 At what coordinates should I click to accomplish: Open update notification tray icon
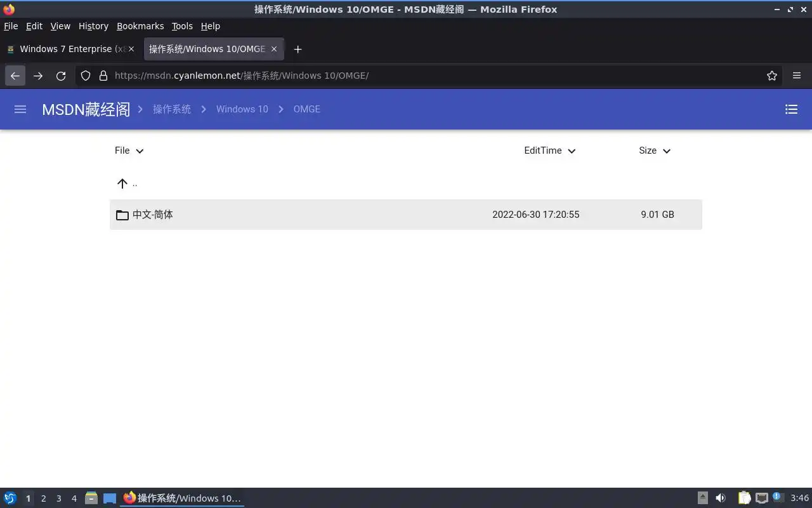pyautogui.click(x=778, y=498)
